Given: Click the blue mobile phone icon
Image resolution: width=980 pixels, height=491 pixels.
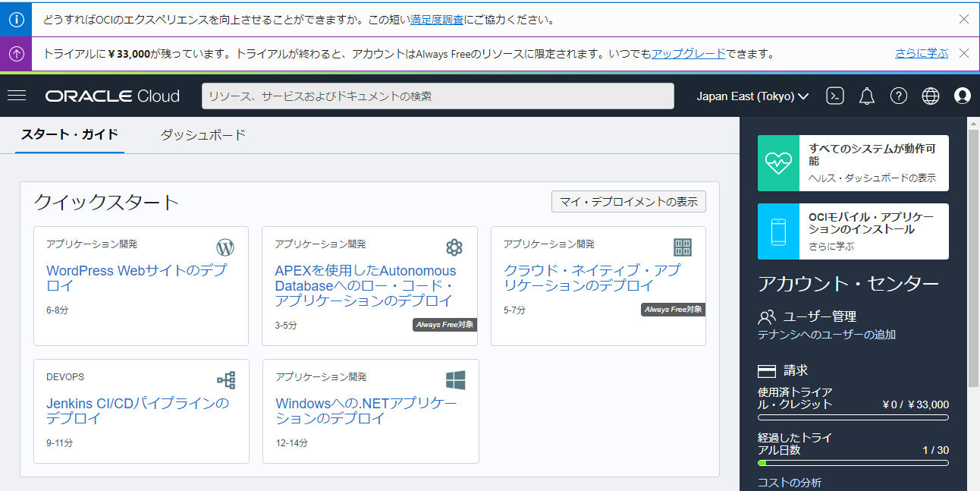Looking at the screenshot, I should pyautogui.click(x=778, y=231).
